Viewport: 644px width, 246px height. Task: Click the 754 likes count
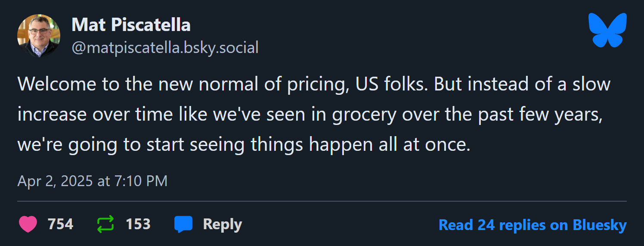click(60, 224)
